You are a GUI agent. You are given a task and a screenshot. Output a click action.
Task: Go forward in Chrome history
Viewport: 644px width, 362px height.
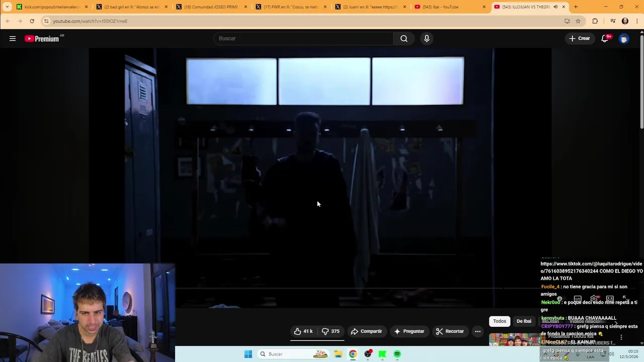[x=20, y=21]
